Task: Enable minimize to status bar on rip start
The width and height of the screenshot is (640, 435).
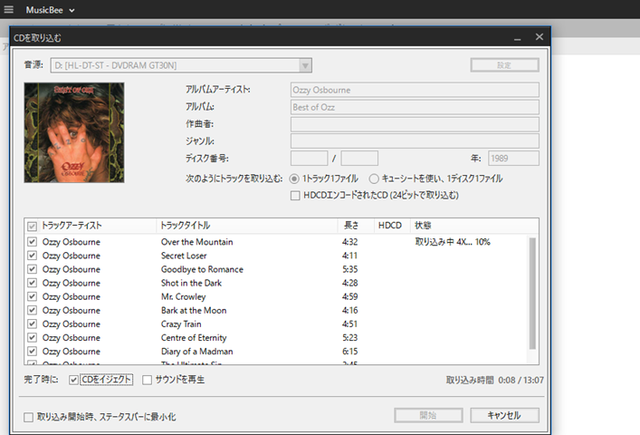Action: coord(28,417)
